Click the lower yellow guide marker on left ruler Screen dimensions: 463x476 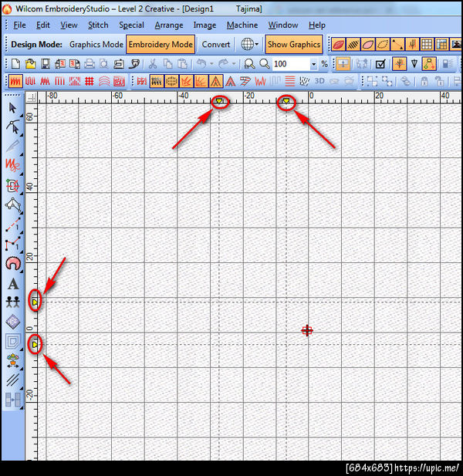click(35, 345)
